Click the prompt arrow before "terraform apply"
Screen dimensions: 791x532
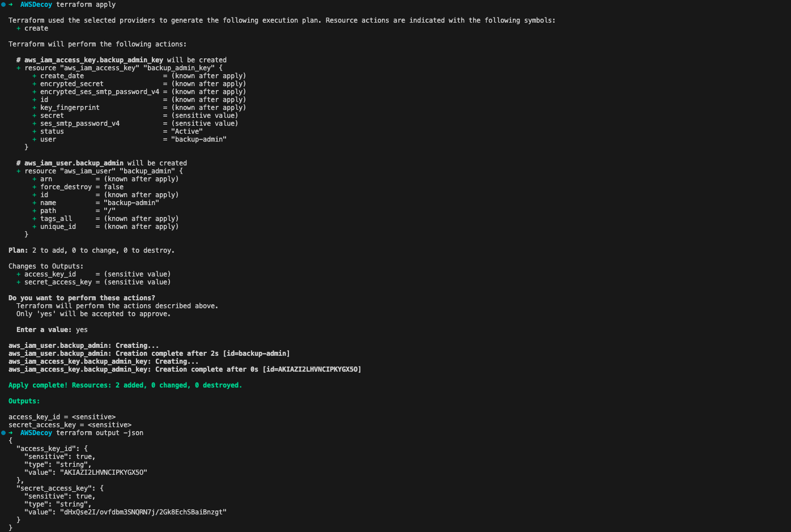point(11,5)
